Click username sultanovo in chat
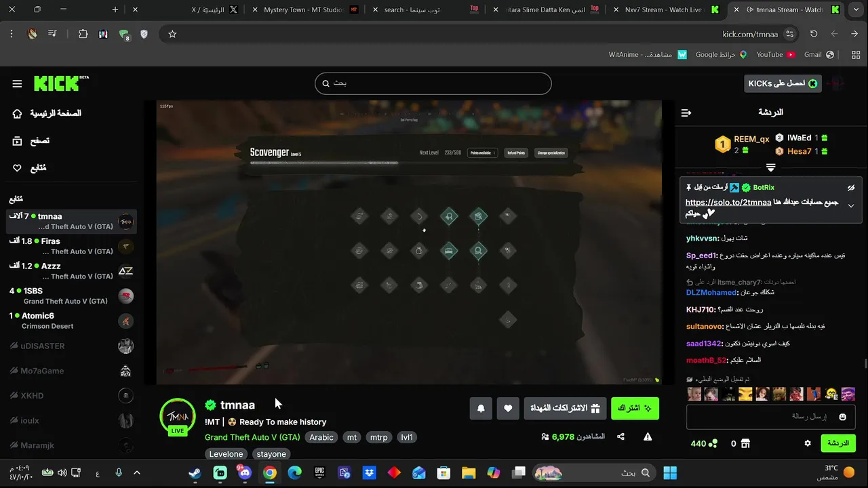 (x=705, y=326)
